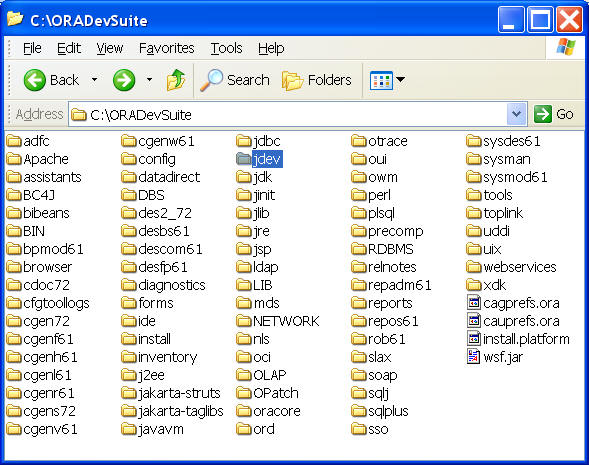Open the Favorites menu
Screen dimensions: 589x465
pos(166,48)
